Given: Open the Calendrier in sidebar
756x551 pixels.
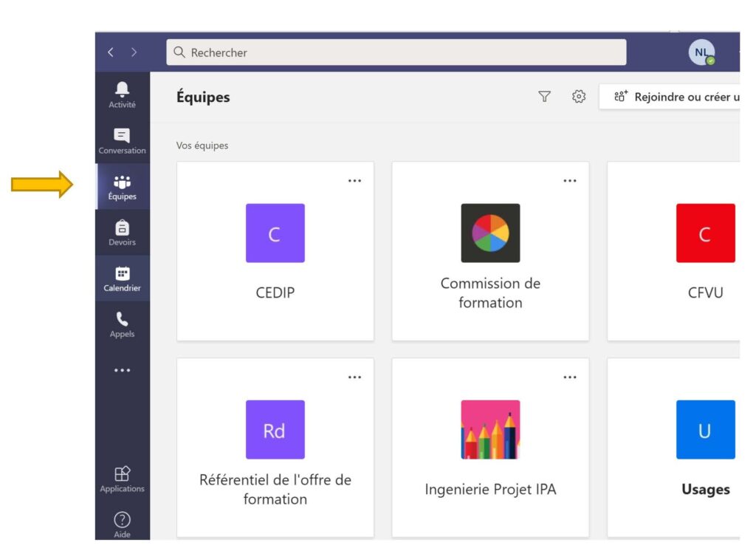Looking at the screenshot, I should click(x=122, y=278).
